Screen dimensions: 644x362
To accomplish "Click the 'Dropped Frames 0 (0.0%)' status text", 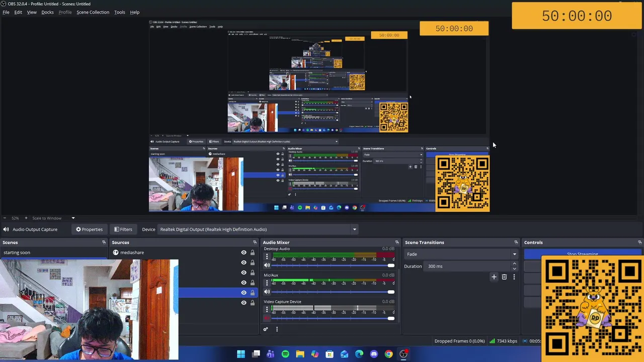I will tap(459, 341).
